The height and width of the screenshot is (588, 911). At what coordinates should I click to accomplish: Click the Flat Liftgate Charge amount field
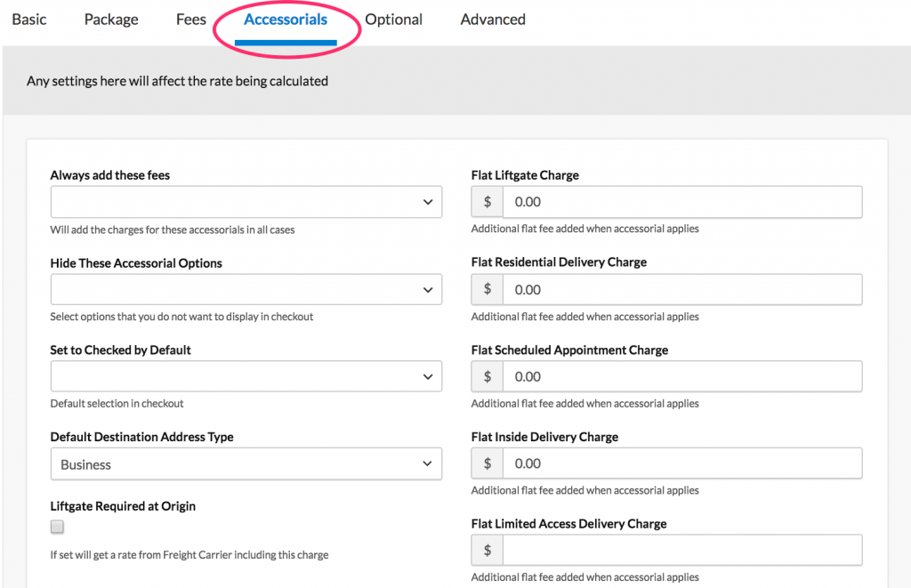681,202
